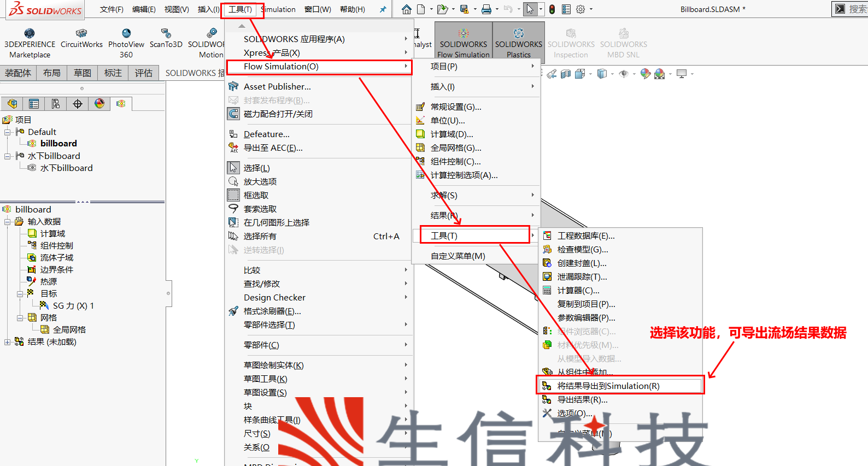Screen dimensions: 868x466
Task: Select billboard project in tree
Action: pos(58,144)
